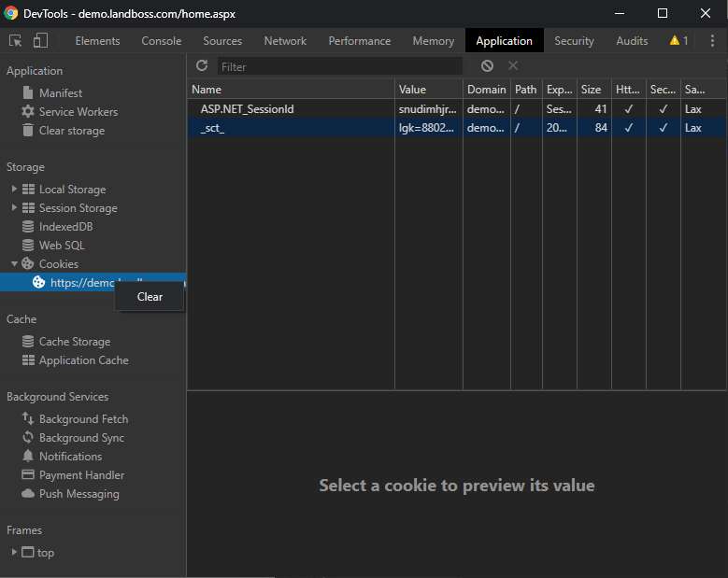Open the Network tab
The width and height of the screenshot is (728, 578).
click(x=285, y=41)
